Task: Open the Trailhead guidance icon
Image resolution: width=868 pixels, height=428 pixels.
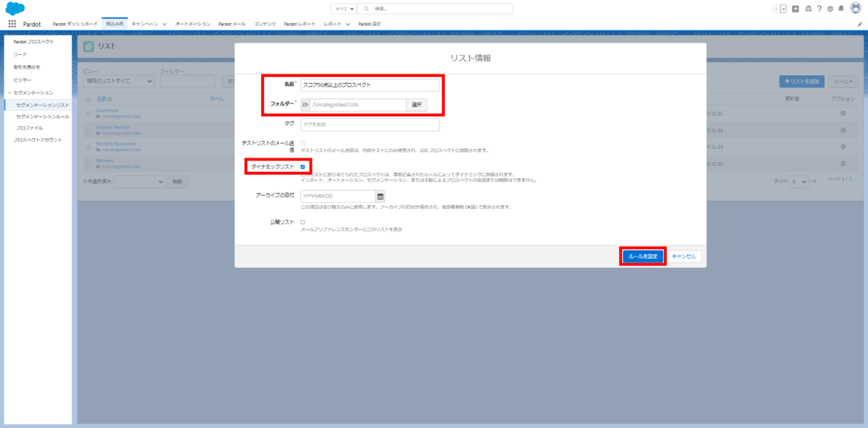Action: (x=808, y=9)
